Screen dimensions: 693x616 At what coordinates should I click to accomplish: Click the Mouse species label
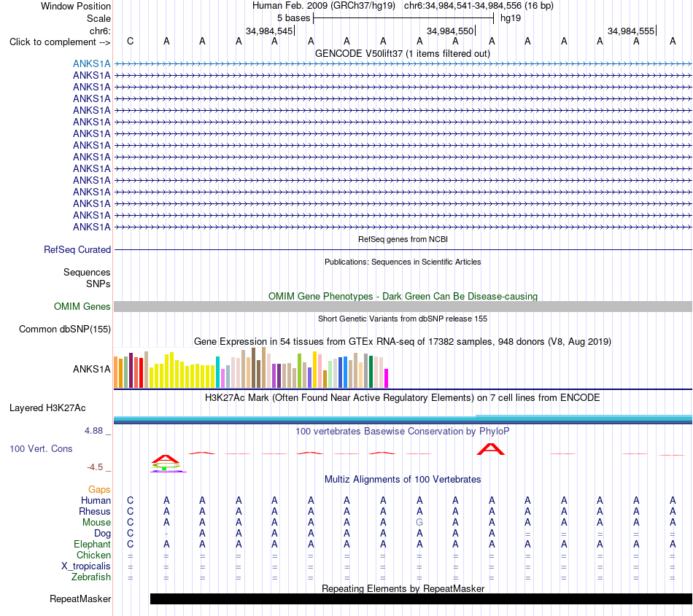96,523
